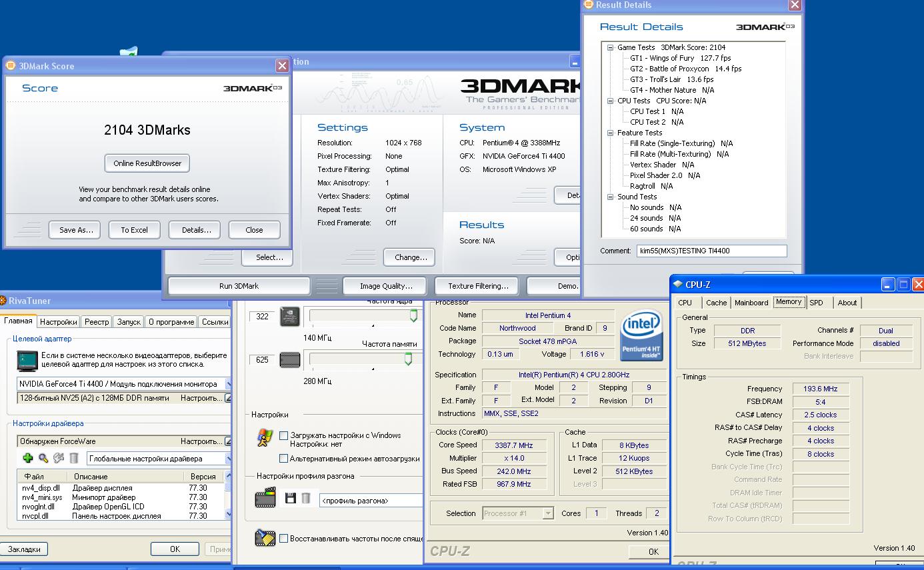The height and width of the screenshot is (570, 924).
Task: Click the To Excel button
Action: pos(134,230)
